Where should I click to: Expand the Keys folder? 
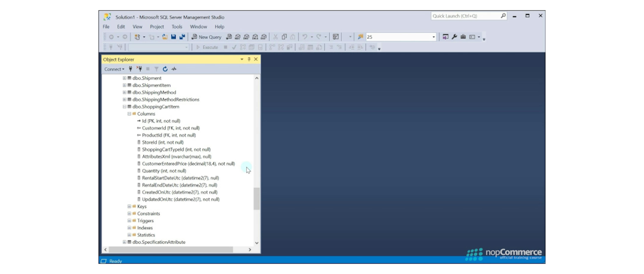pyautogui.click(x=129, y=206)
